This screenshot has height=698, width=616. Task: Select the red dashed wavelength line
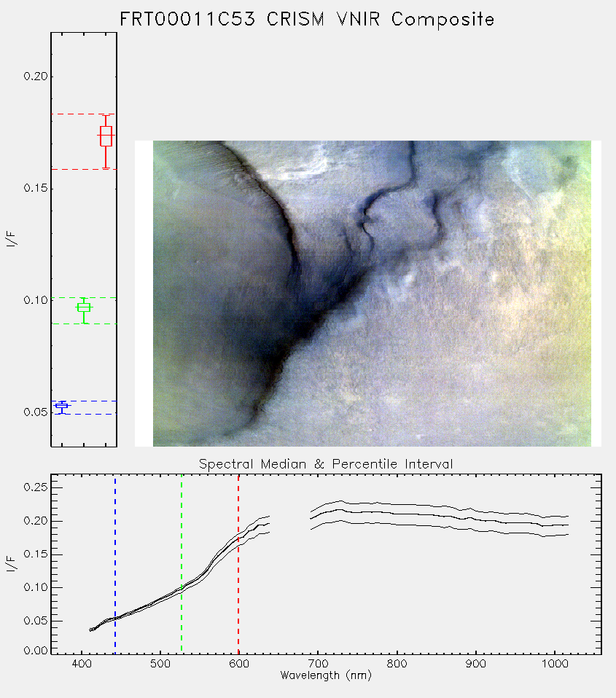pyautogui.click(x=238, y=564)
